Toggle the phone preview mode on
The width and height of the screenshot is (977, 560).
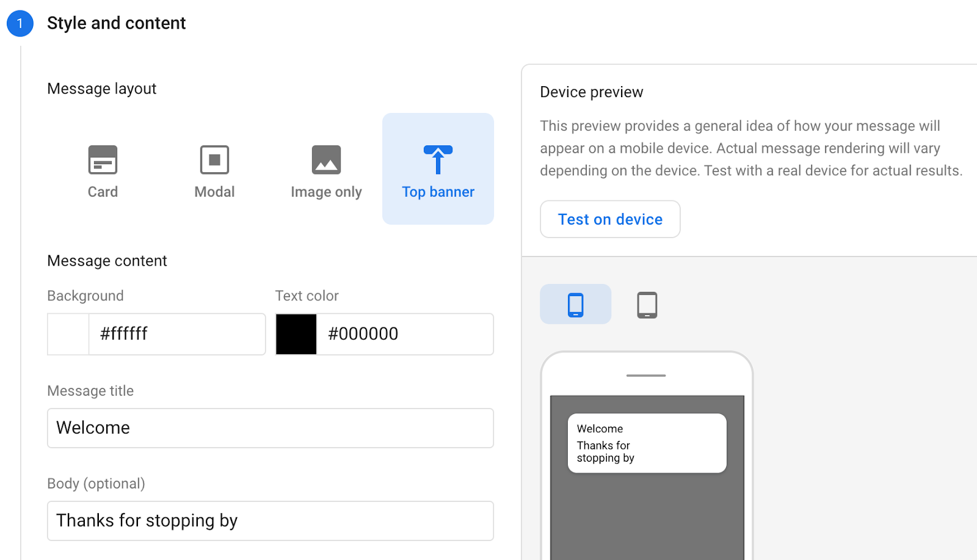coord(575,304)
